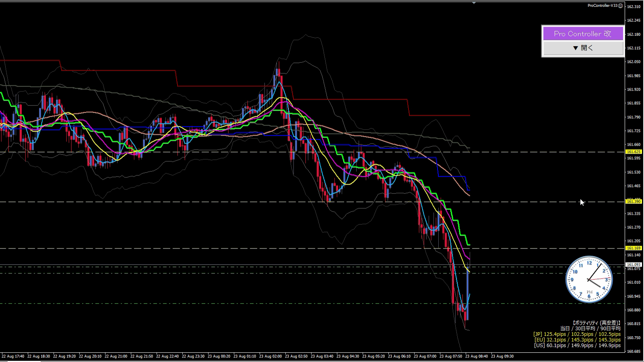The image size is (644, 362).
Task: Click the 23 Aug 09:30 time axis label
Action: 502,356
